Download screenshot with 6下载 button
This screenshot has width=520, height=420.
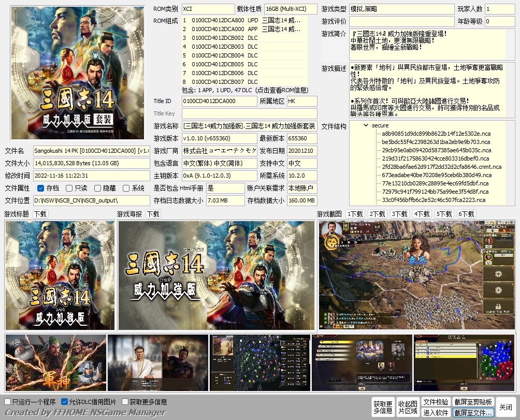pos(466,214)
